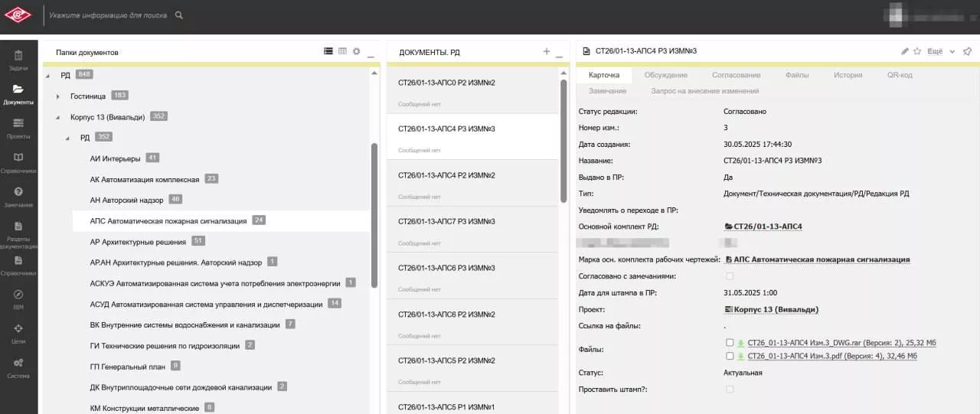Open the BIM sidebar icon
Image resolution: width=980 pixels, height=414 pixels.
18,298
